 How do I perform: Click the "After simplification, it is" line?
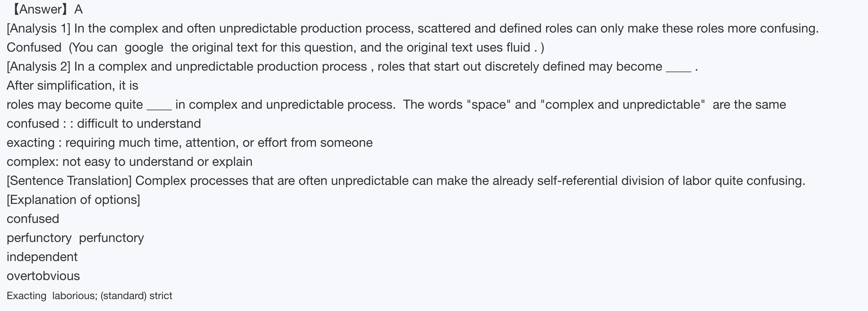click(x=73, y=85)
